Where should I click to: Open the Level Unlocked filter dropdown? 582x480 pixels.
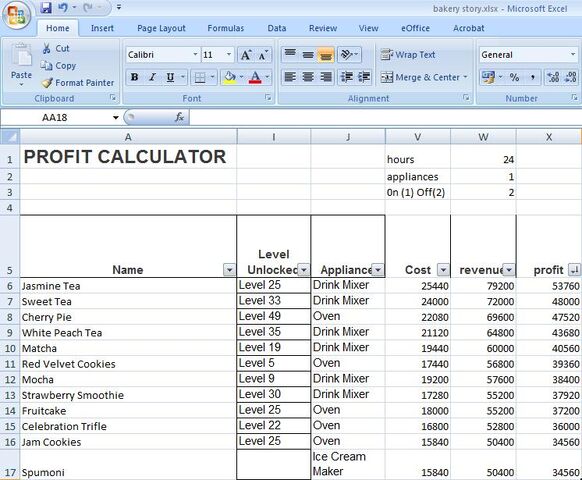click(304, 270)
